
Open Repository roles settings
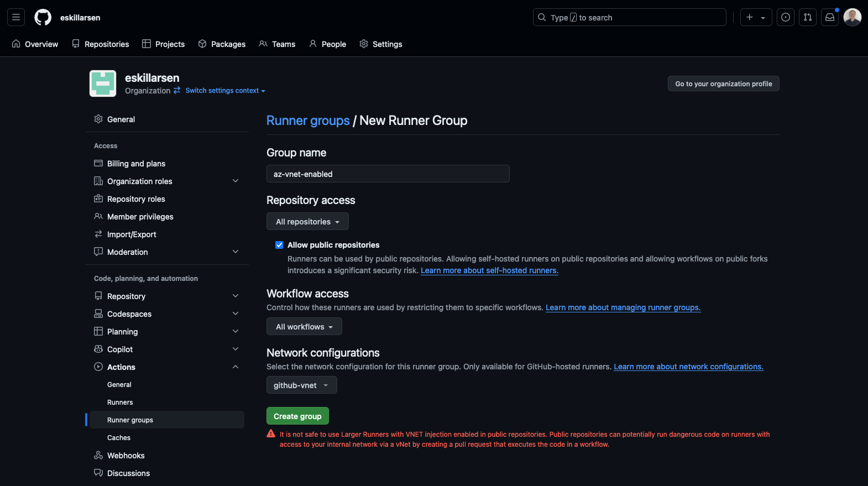[x=167, y=198]
